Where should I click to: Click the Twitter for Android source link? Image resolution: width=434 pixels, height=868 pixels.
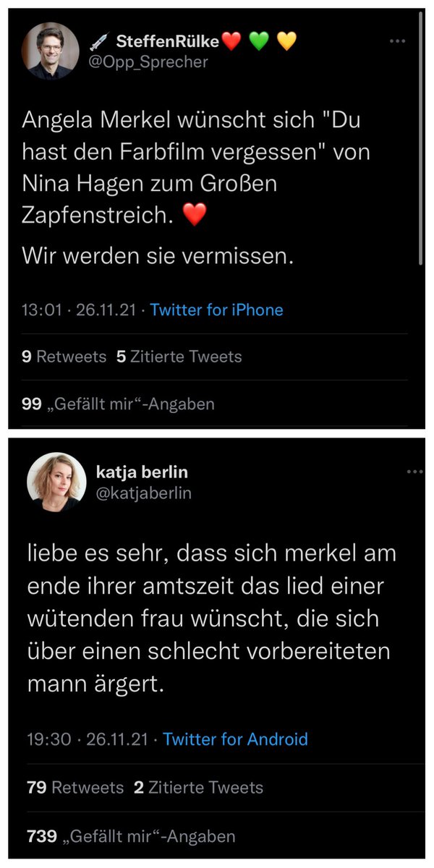point(235,739)
